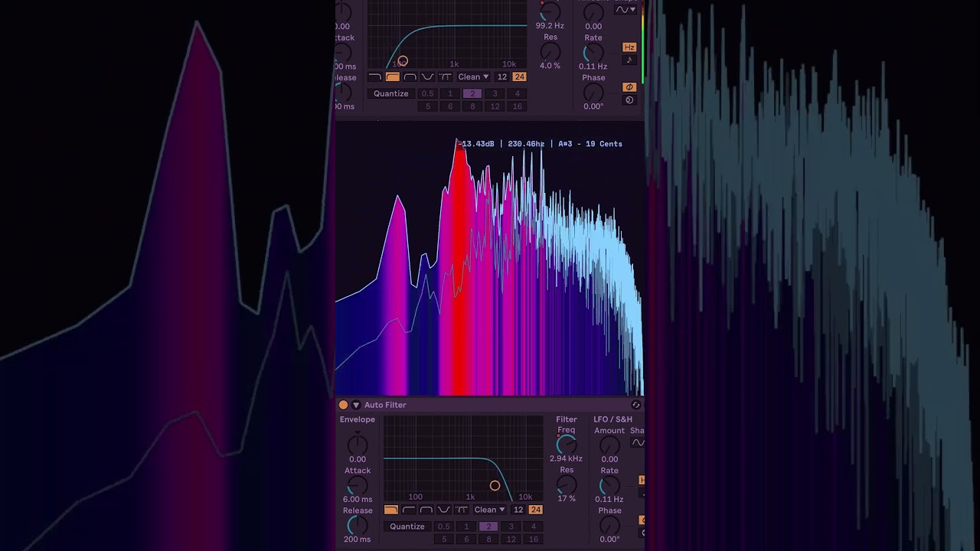This screenshot has width=980, height=551.
Task: Choose quantize value 4 on 2.94 kHz filter
Action: [533, 527]
